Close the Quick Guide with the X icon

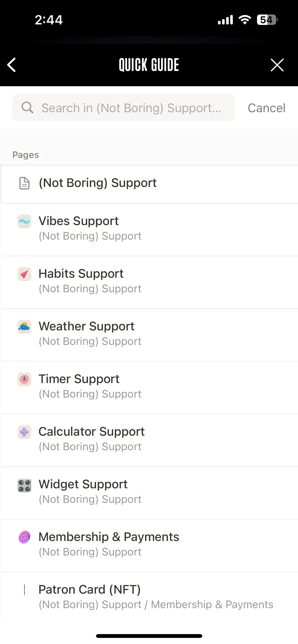[277, 65]
